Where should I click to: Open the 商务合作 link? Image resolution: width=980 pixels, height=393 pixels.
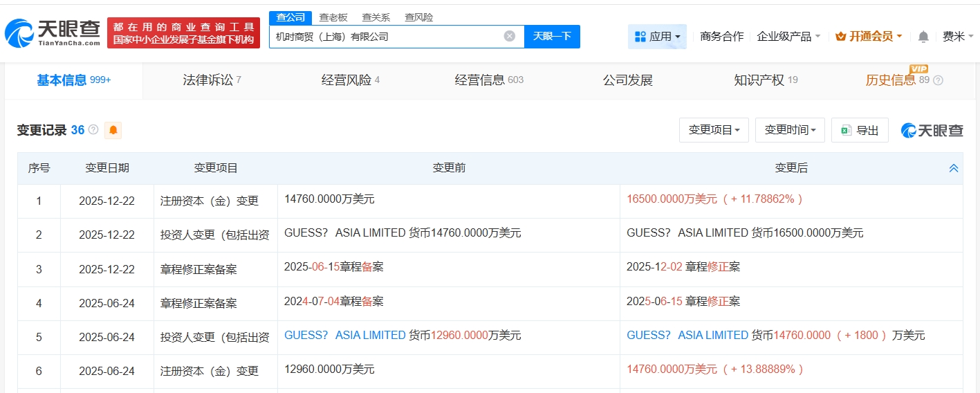click(721, 37)
